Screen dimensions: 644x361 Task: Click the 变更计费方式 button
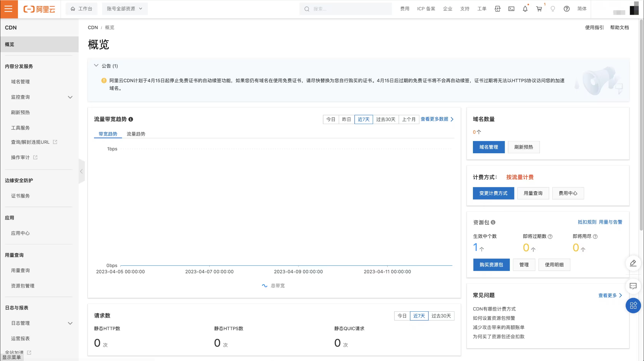tap(493, 193)
